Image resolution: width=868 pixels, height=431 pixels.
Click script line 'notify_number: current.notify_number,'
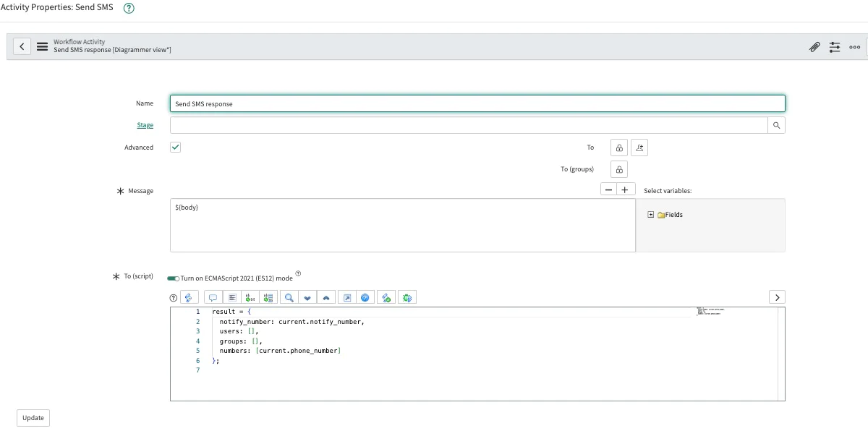click(x=292, y=321)
